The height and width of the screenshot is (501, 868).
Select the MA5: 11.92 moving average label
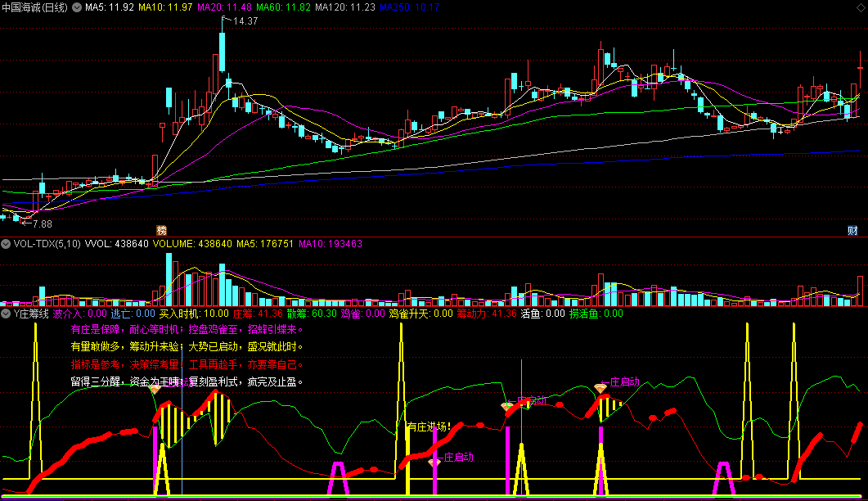coord(110,7)
